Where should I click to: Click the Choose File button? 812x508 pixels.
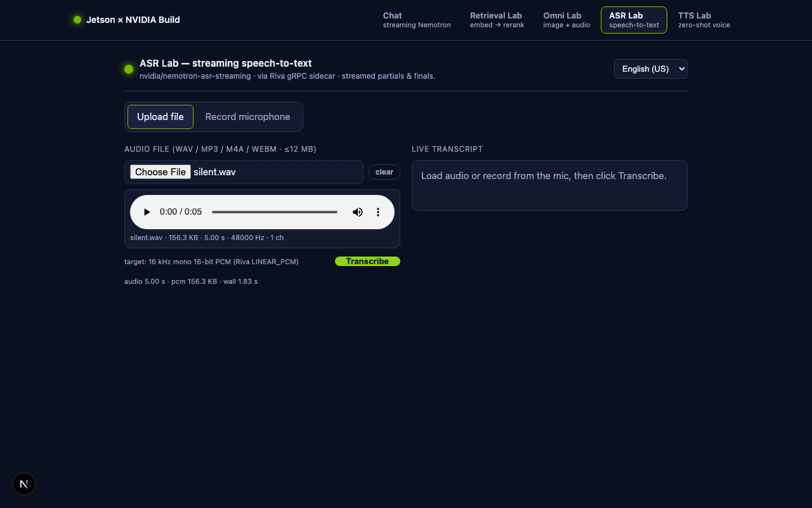(160, 172)
